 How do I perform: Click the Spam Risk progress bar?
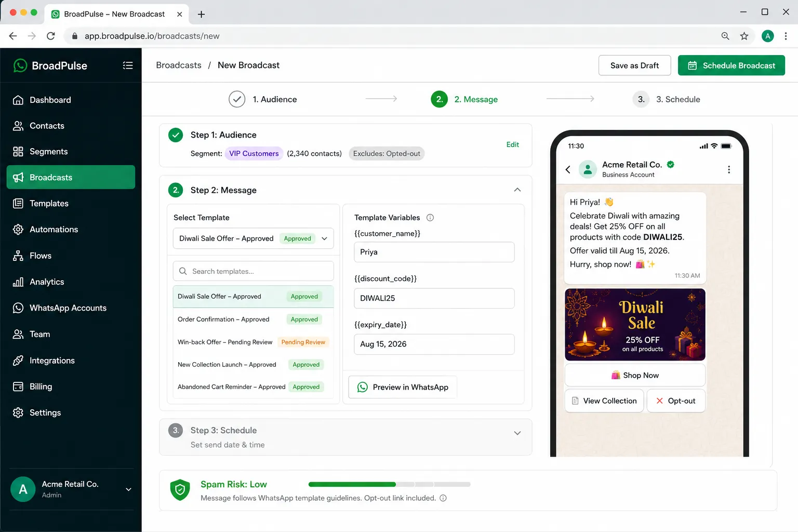[x=390, y=484]
